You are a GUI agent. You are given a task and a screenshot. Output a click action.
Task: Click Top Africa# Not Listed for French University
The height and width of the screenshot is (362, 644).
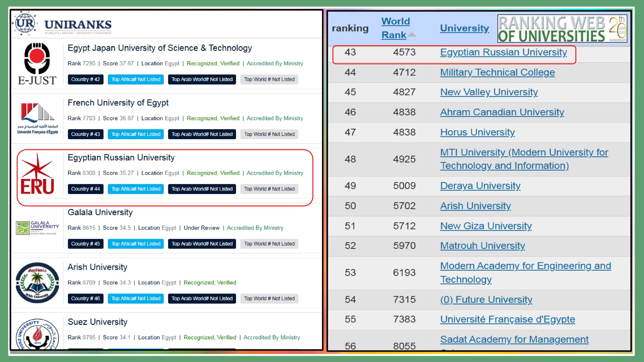point(136,134)
